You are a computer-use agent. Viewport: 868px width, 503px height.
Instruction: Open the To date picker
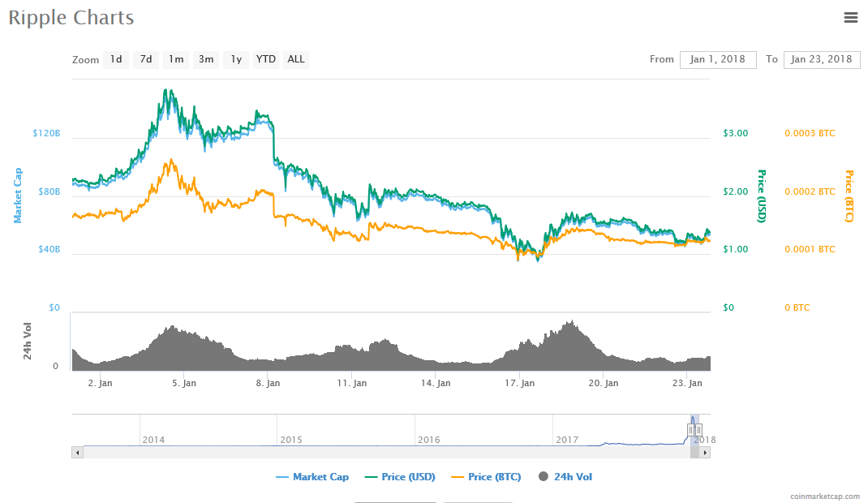(821, 59)
